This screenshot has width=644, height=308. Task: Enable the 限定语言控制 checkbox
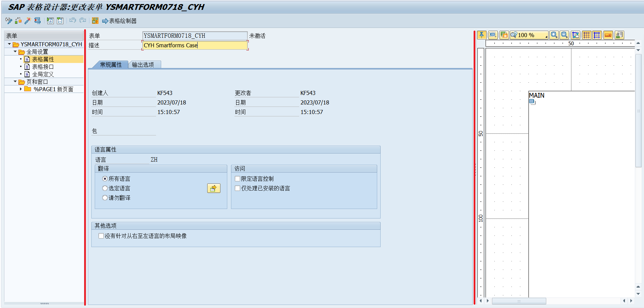point(237,179)
